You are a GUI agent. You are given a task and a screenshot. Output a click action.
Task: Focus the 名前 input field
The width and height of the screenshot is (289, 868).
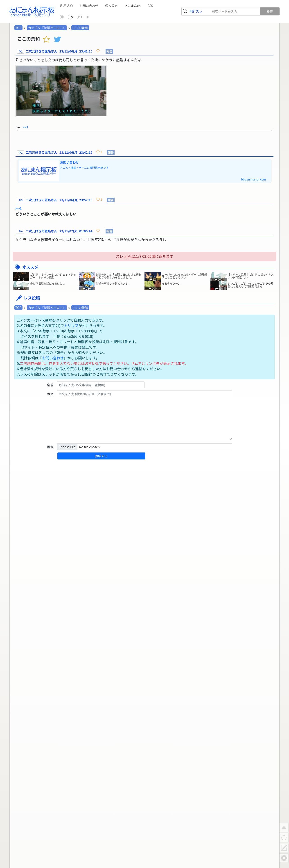(101, 385)
